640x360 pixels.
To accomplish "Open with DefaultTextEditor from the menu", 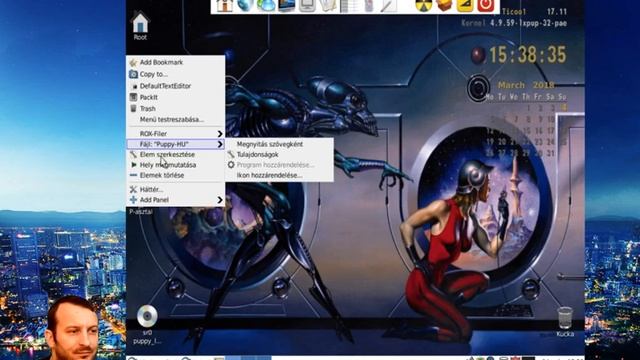I will click(x=176, y=86).
